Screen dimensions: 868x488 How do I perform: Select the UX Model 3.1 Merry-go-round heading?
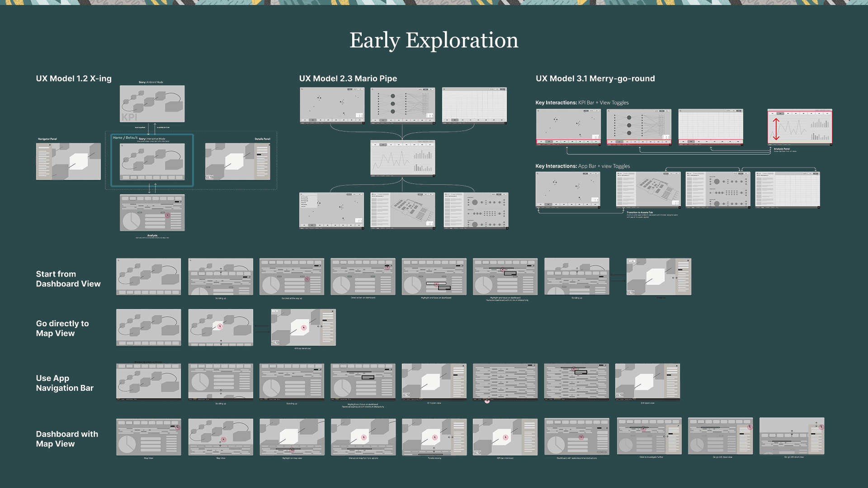(x=595, y=79)
